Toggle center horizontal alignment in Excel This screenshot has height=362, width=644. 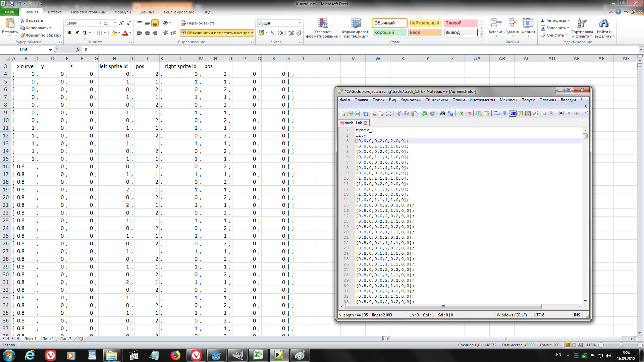pos(147,33)
